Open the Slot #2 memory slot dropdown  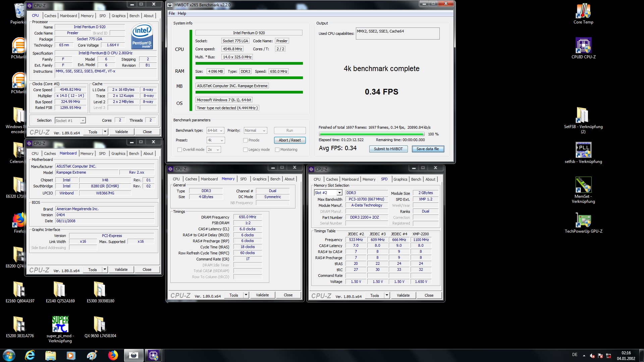point(328,193)
